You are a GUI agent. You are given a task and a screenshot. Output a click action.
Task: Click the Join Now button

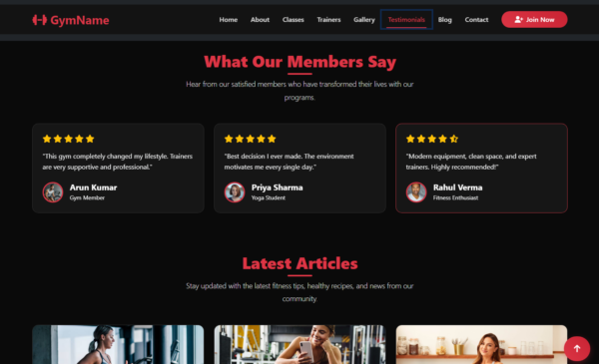tap(534, 20)
